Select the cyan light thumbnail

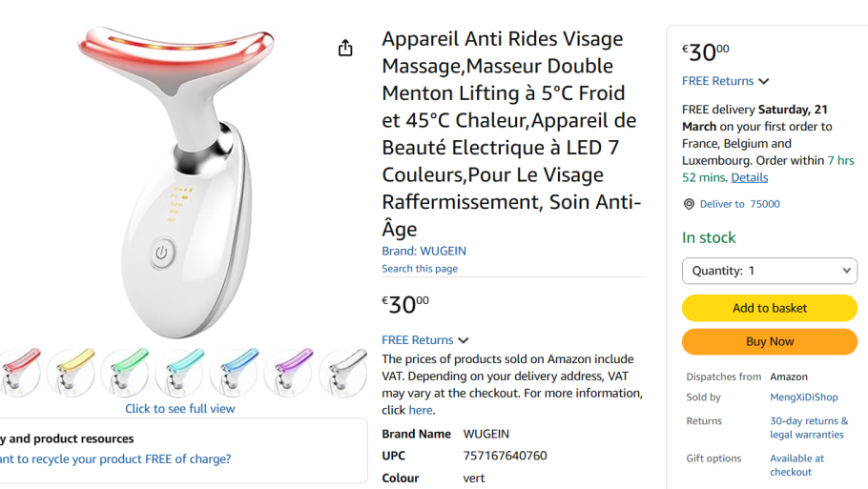click(x=179, y=371)
